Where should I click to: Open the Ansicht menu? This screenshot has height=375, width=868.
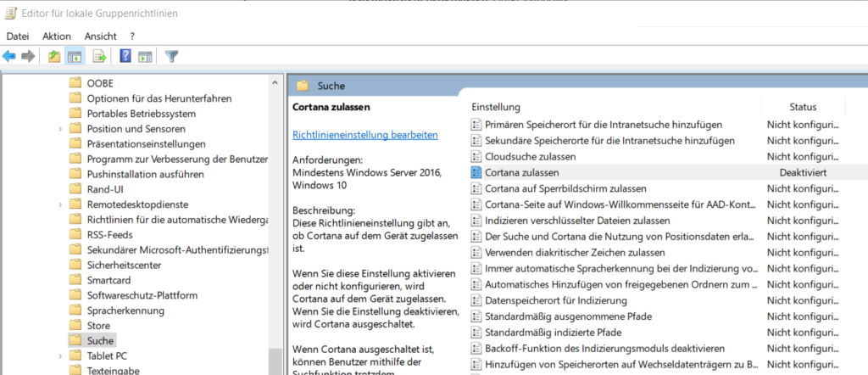pyautogui.click(x=101, y=36)
